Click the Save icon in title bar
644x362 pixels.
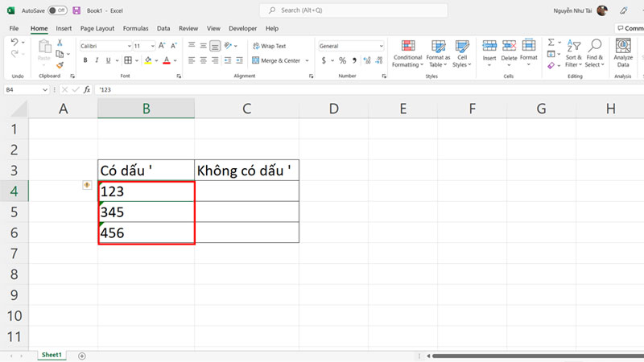pos(76,10)
